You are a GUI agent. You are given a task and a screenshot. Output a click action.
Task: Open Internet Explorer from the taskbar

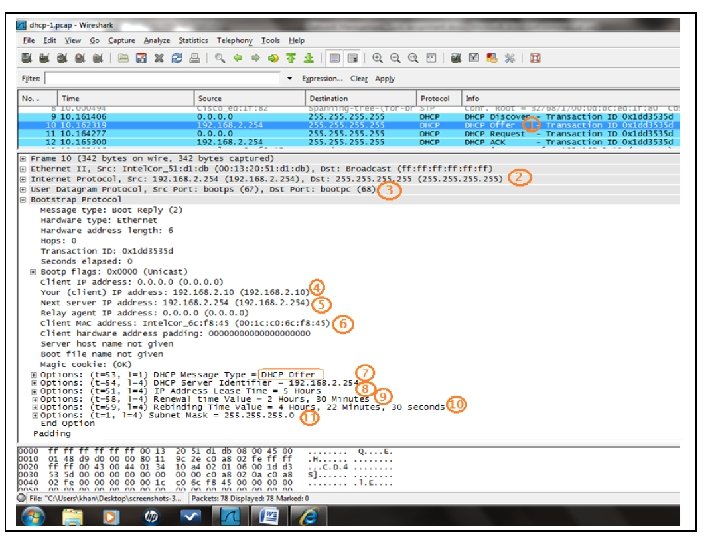pyautogui.click(x=309, y=517)
